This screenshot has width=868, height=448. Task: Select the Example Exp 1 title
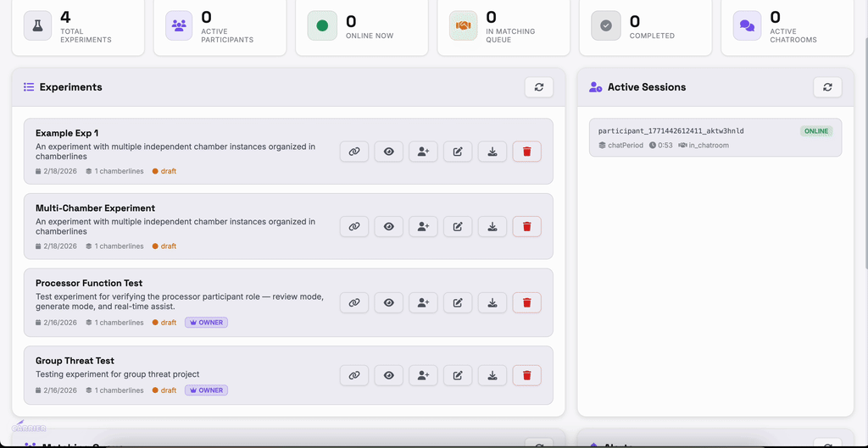pyautogui.click(x=67, y=133)
